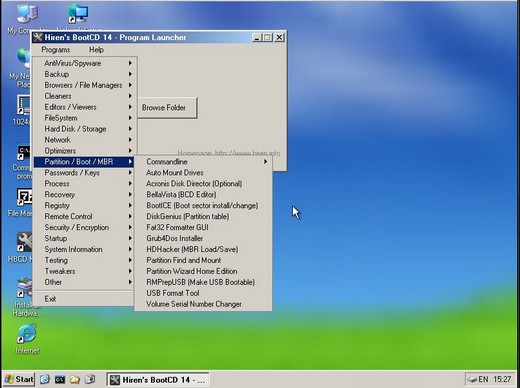Select Hiren's BootCD 14 taskbar button
This screenshot has height=388, width=520.
(x=158, y=380)
